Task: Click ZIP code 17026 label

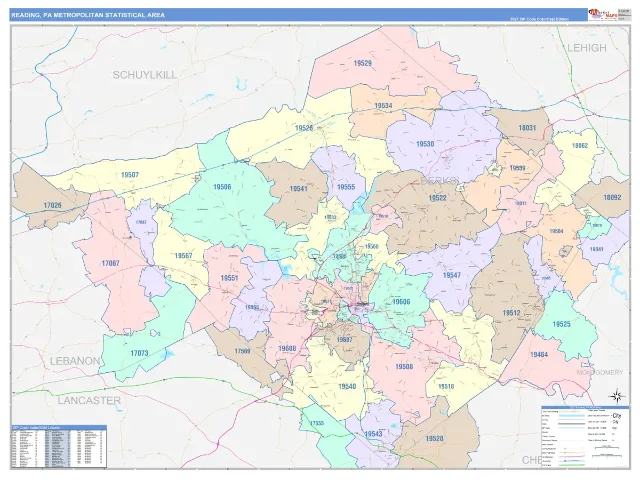Action: (x=52, y=205)
